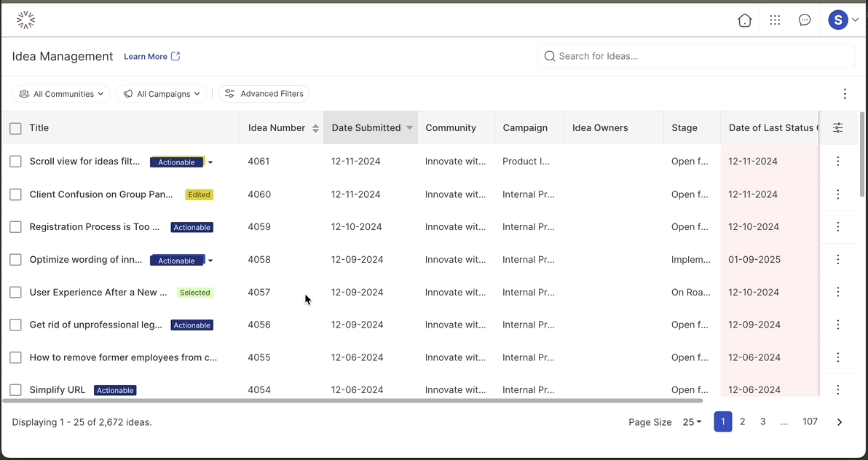The height and width of the screenshot is (460, 868).
Task: Go to next page using arrow
Action: tap(839, 422)
